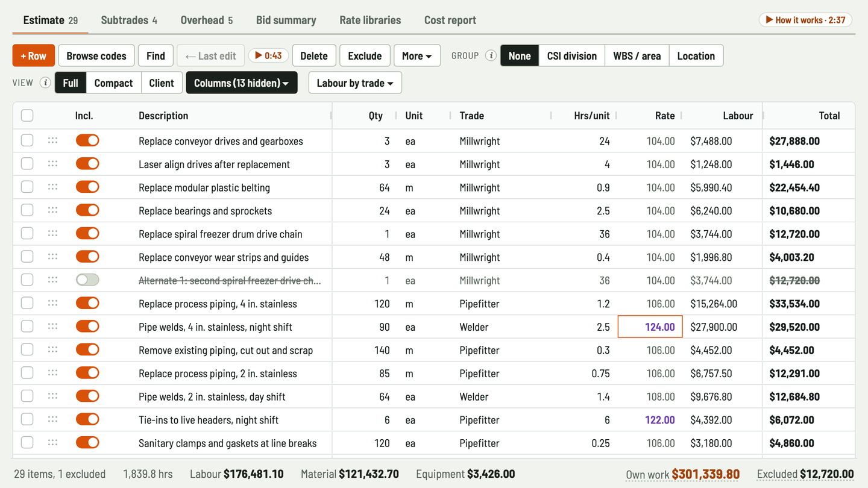Edit the 124.00 rate field for Welder

coord(650,327)
